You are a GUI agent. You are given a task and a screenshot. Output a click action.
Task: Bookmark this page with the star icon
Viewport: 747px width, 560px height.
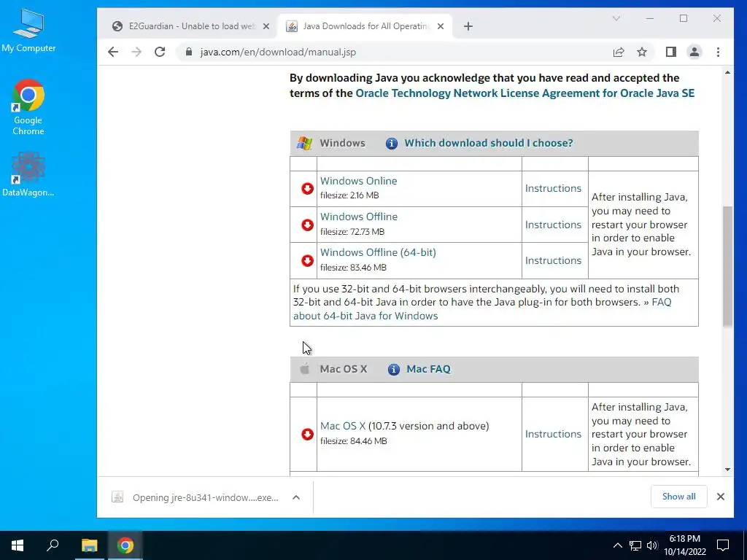click(x=642, y=52)
